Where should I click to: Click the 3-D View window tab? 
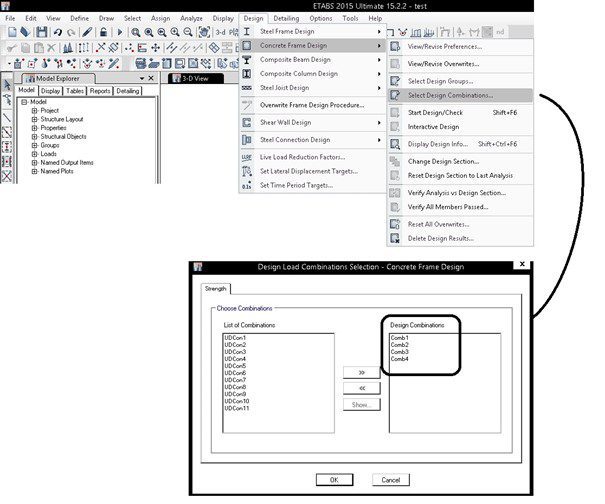point(196,78)
